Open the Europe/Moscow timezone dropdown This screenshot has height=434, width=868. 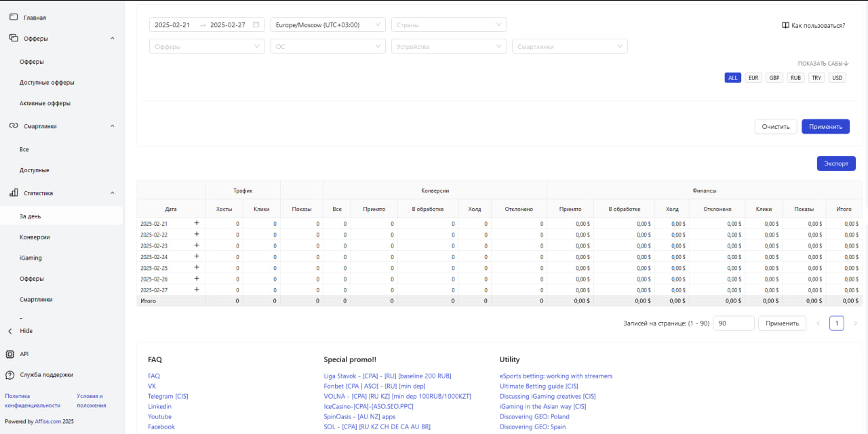tap(328, 25)
